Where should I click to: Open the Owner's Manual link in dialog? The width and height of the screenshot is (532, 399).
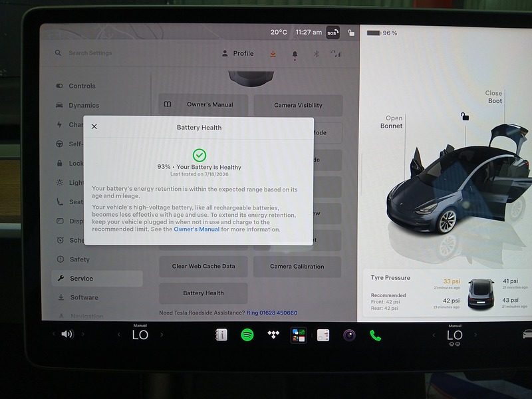click(x=196, y=229)
